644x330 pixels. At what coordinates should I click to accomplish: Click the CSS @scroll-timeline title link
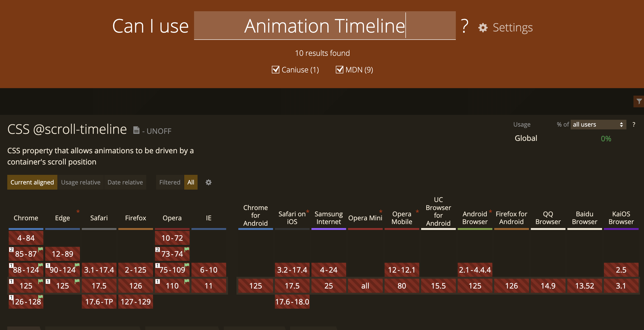67,129
